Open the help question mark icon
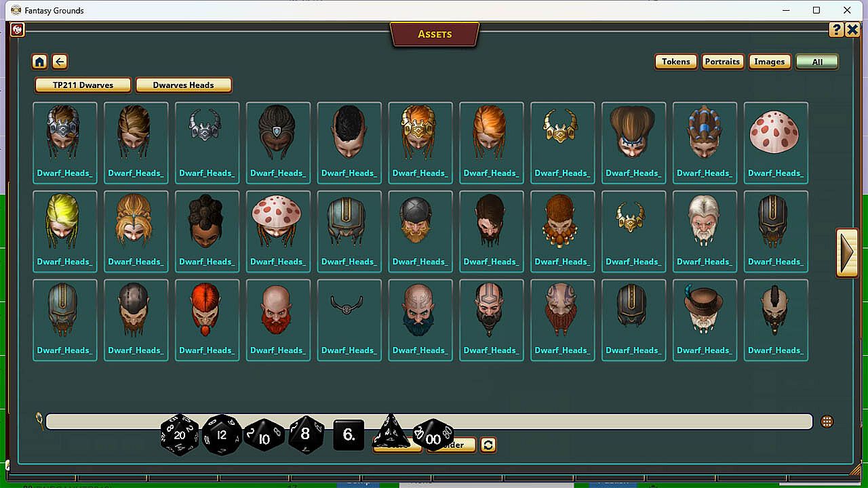This screenshot has width=868, height=488. (x=836, y=30)
